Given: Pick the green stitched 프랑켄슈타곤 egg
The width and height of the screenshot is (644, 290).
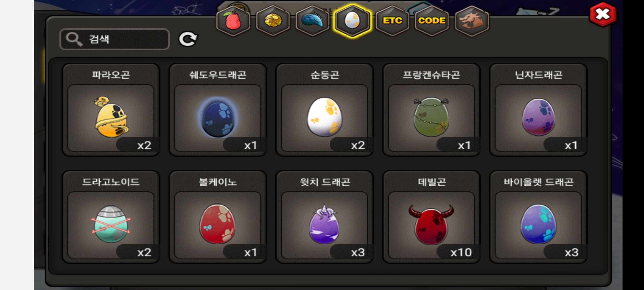Looking at the screenshot, I should click(x=431, y=110).
